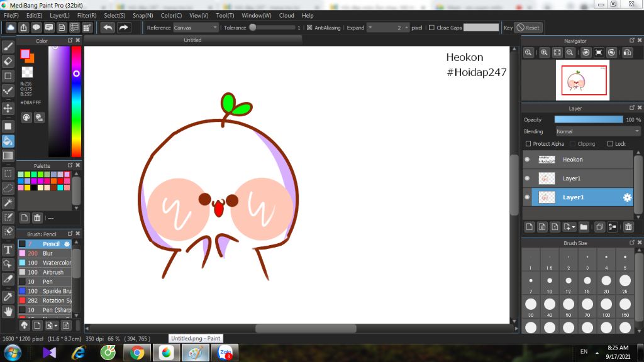Click the layer Opacity slider
The image size is (644, 362).
click(x=589, y=119)
